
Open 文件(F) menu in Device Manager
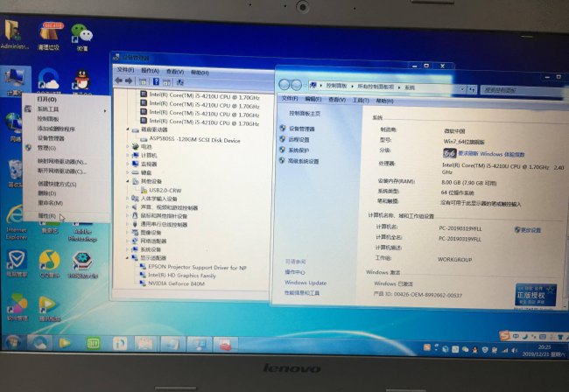125,69
